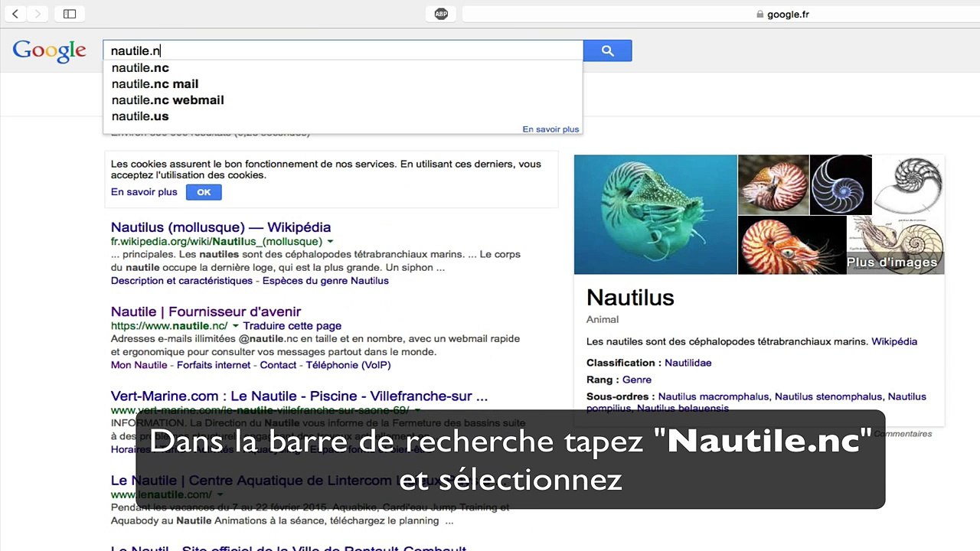Screen dimensions: 980x551
Task: Open "Description et caractéristiques" sublink
Action: [181, 281]
